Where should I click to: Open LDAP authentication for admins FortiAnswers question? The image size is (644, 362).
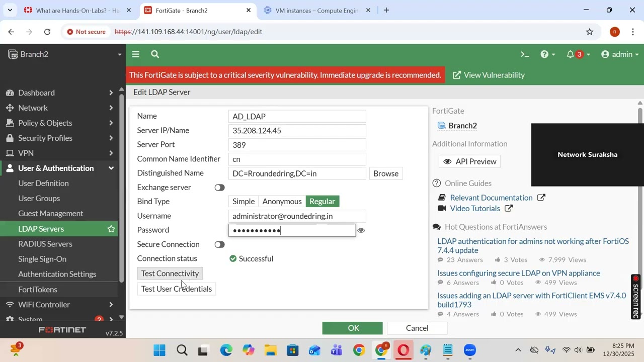pos(533,245)
